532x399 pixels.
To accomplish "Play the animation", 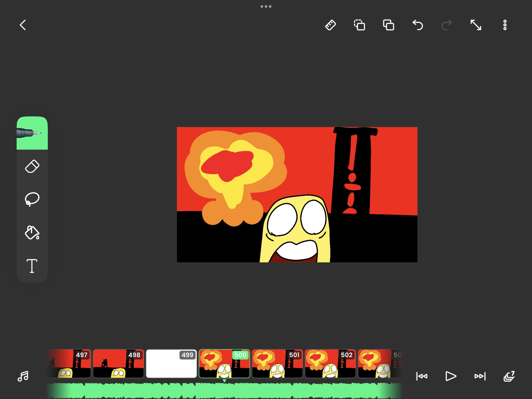I will click(451, 376).
